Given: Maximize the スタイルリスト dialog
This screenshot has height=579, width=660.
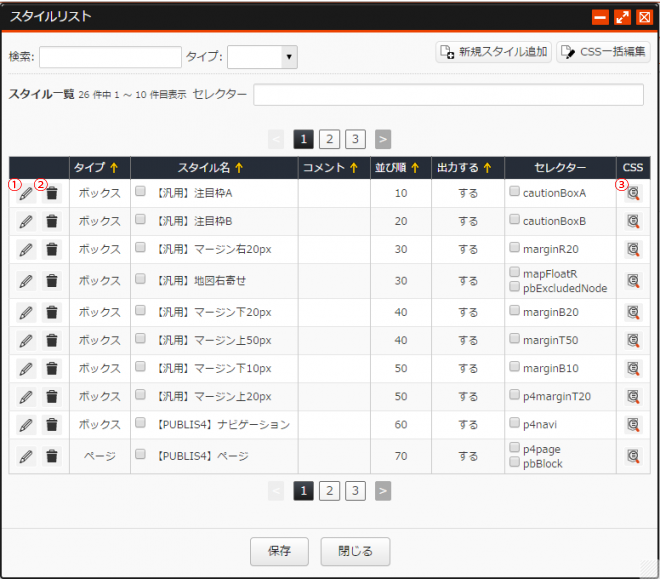Looking at the screenshot, I should (x=622, y=17).
